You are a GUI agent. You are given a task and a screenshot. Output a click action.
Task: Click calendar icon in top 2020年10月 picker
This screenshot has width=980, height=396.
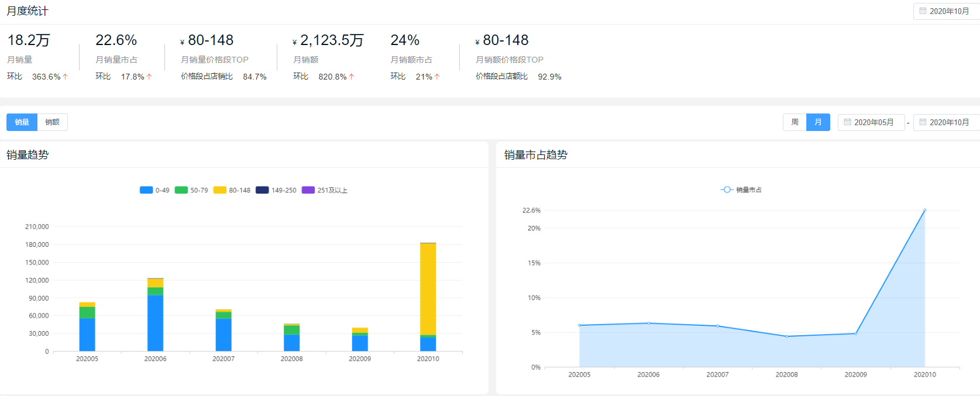pyautogui.click(x=923, y=11)
